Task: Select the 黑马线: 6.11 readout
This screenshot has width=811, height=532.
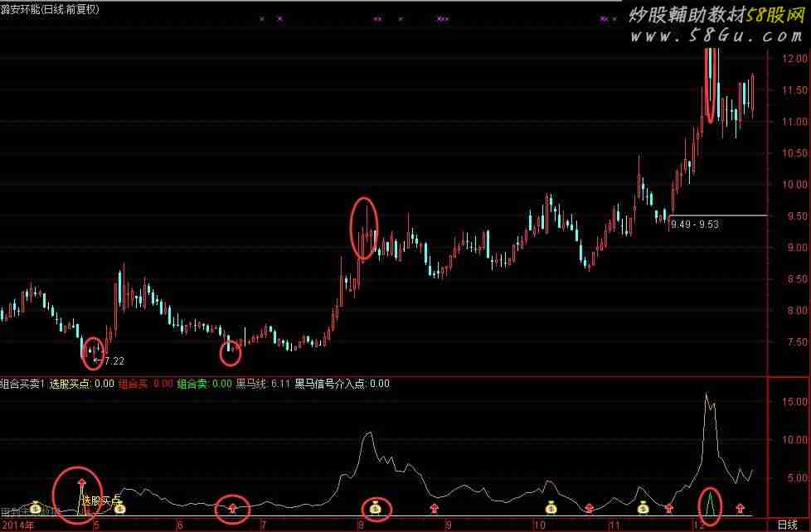Action: point(263,384)
